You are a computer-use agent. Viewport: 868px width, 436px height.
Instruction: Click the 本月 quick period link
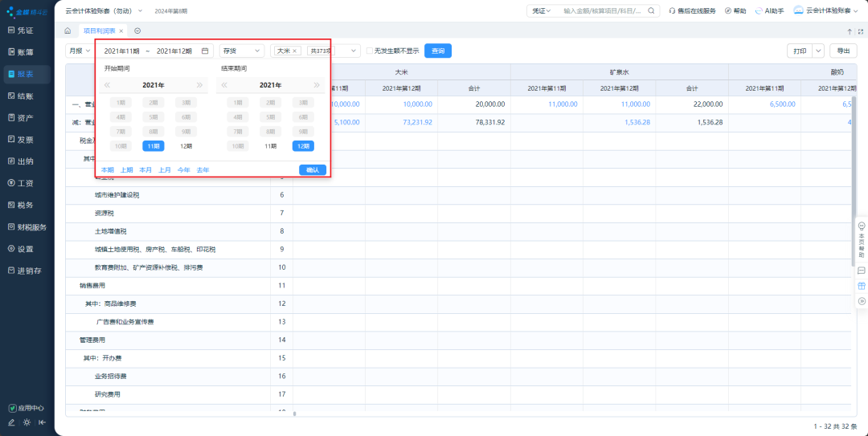point(145,170)
